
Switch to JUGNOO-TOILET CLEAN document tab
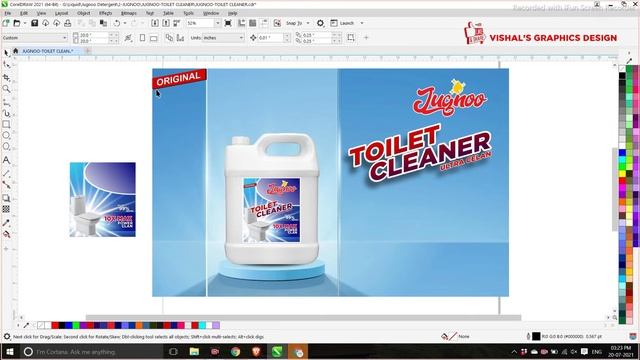click(x=47, y=51)
